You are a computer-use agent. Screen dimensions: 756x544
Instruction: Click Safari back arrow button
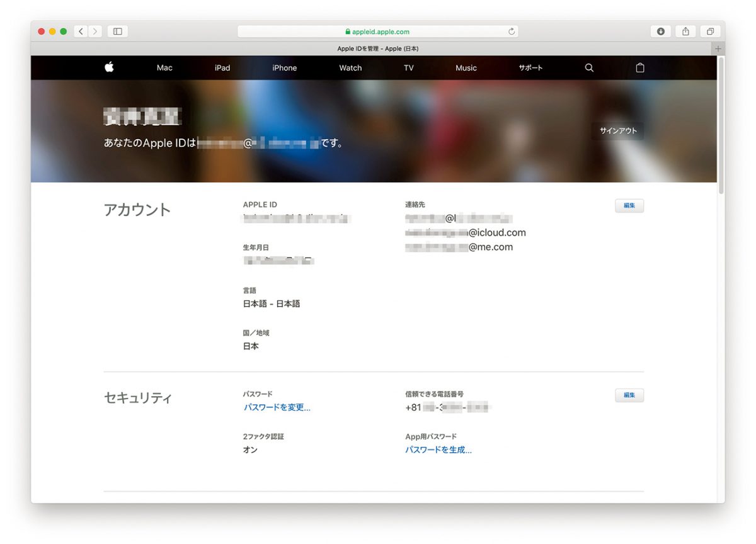[81, 31]
